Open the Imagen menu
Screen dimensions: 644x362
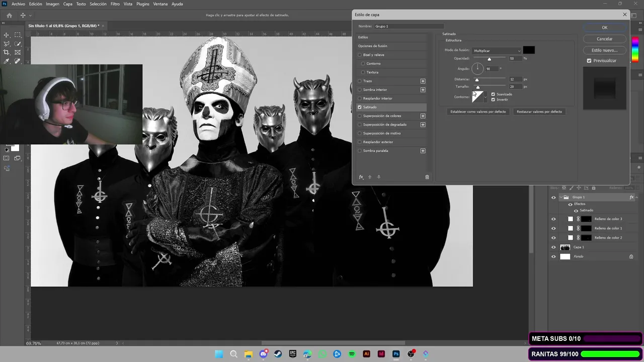(52, 4)
